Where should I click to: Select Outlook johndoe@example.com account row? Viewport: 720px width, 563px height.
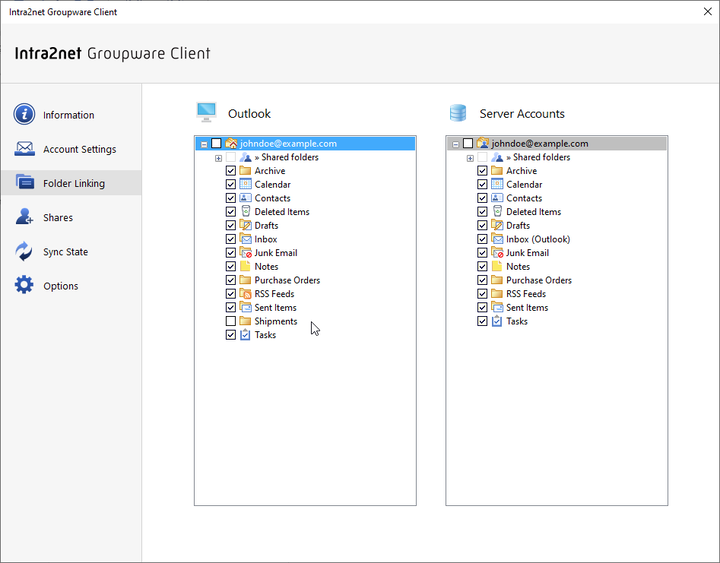tap(305, 143)
